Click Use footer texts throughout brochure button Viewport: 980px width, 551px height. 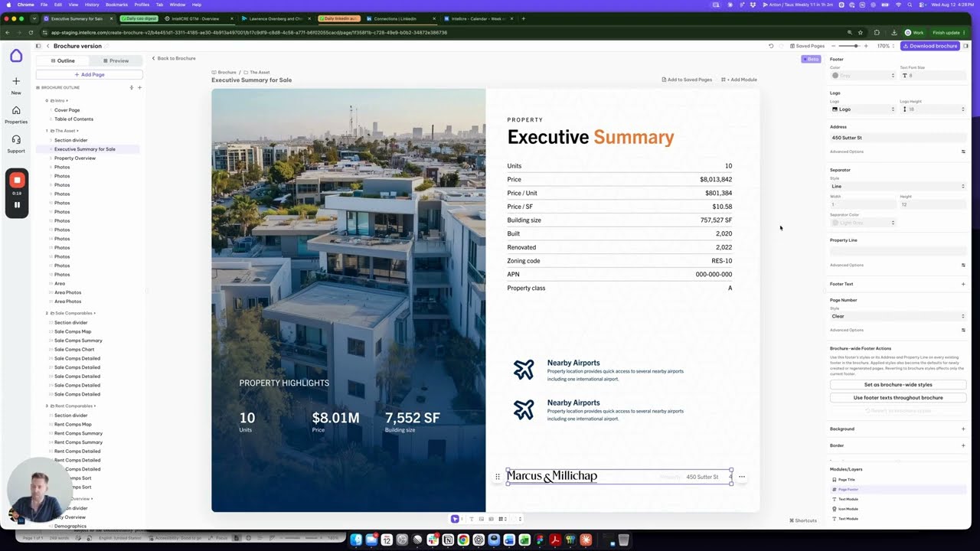(x=898, y=398)
